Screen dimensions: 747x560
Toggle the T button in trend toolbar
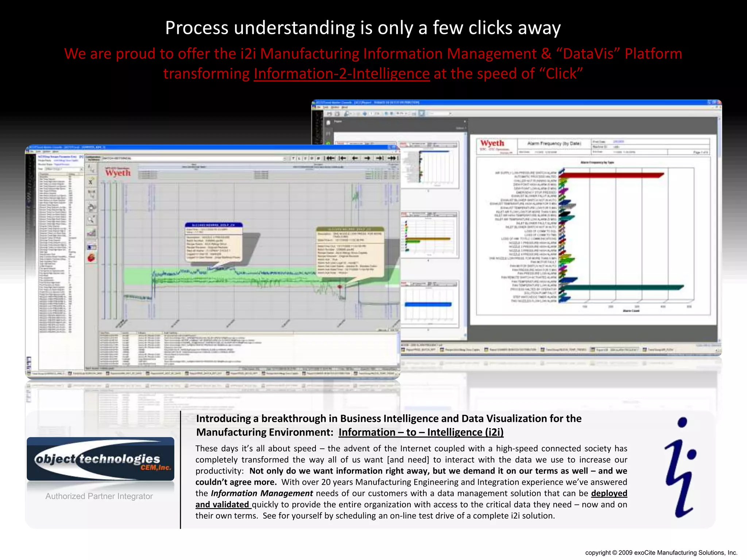click(x=294, y=158)
